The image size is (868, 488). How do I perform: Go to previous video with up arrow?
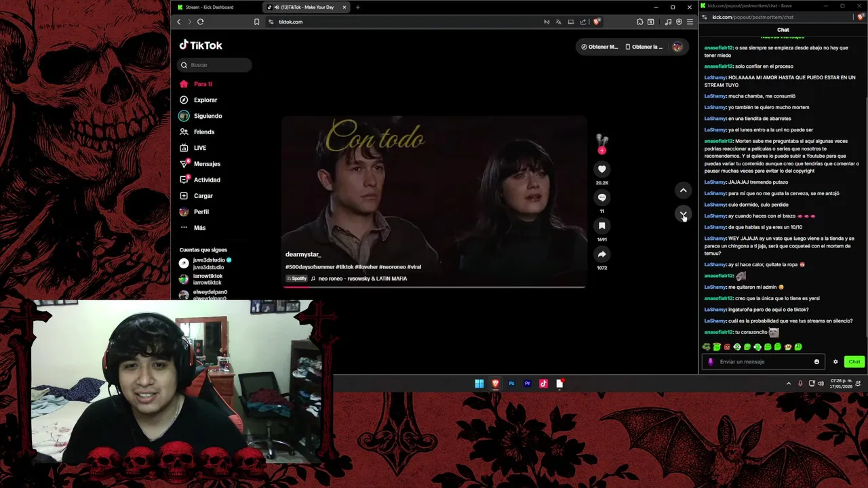tap(683, 190)
